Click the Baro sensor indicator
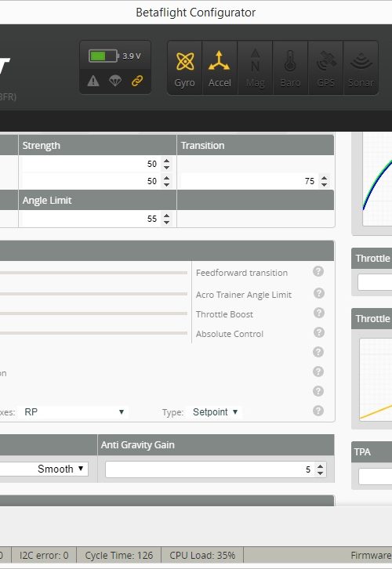 290,68
